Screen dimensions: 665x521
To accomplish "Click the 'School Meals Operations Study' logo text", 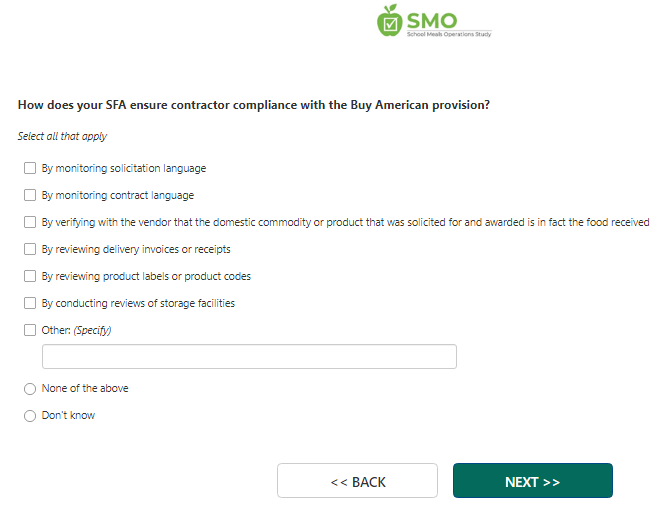I will point(448,34).
